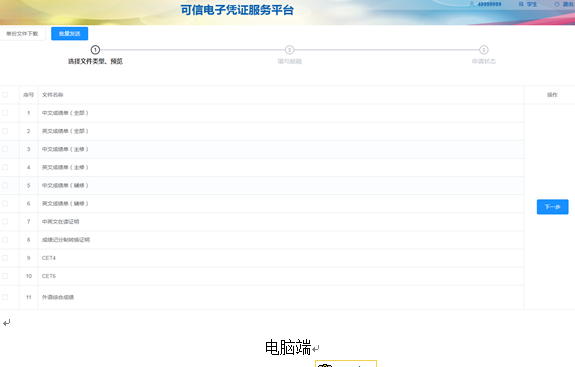Click the file name CET6

(x=49, y=276)
